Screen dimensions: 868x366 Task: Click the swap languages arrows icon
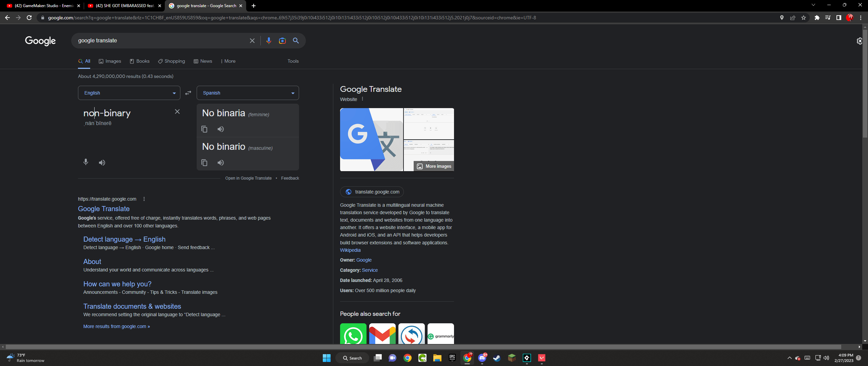[188, 93]
